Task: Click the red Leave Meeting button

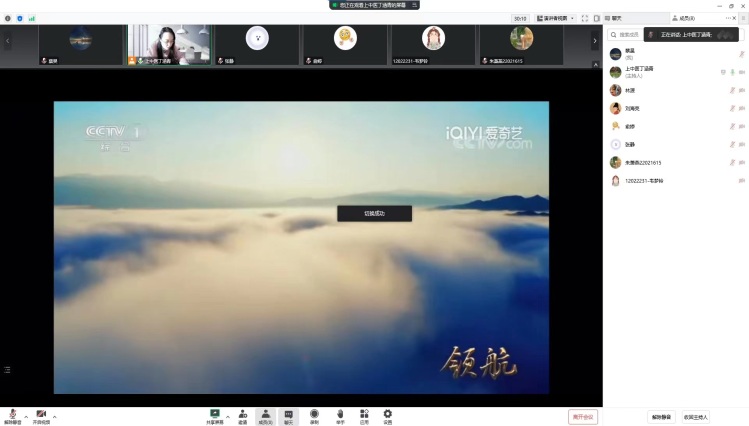Action: click(x=583, y=416)
